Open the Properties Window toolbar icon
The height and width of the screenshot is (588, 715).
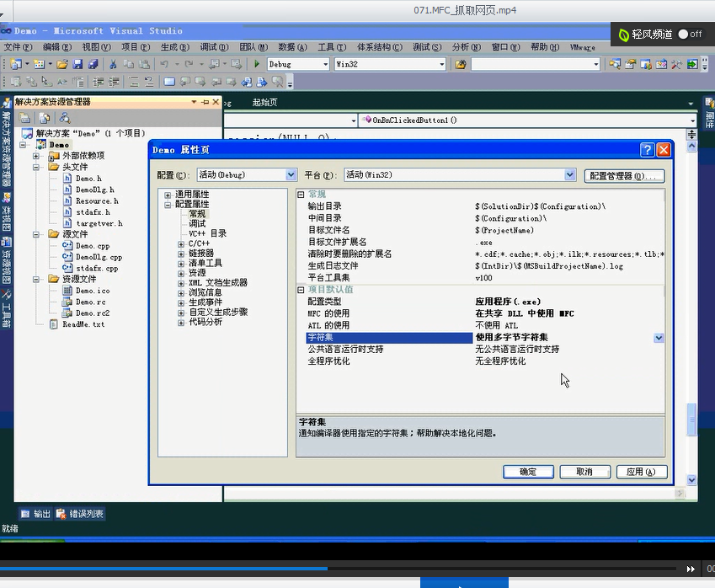(x=631, y=64)
